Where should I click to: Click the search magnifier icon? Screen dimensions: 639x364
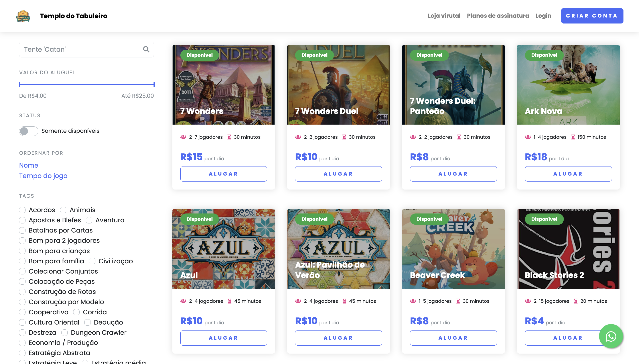point(146,49)
